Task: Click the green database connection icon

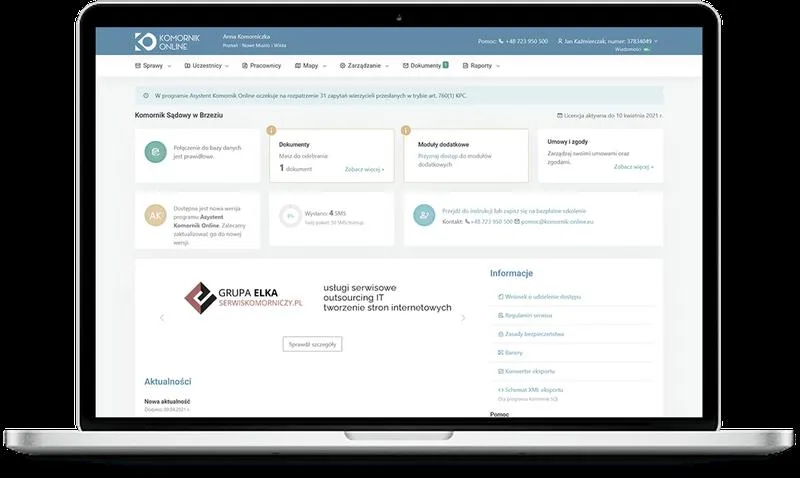Action: tap(155, 150)
